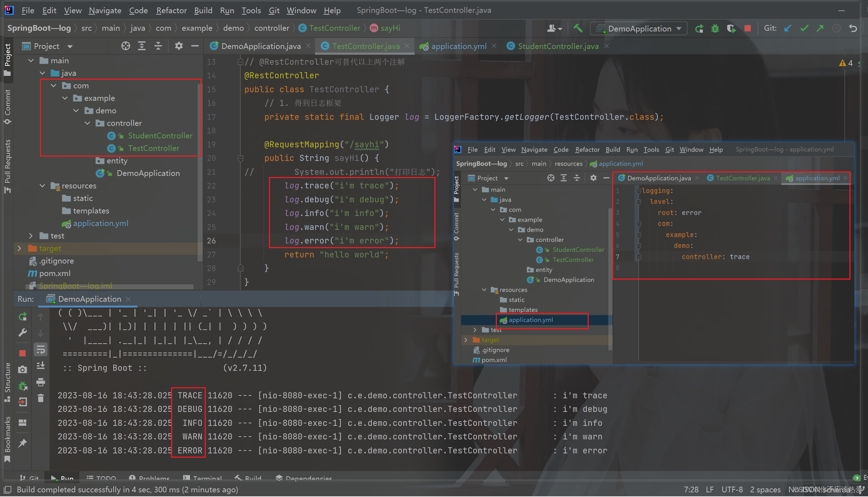
Task: Click the Git update project arrow icon
Action: (788, 28)
